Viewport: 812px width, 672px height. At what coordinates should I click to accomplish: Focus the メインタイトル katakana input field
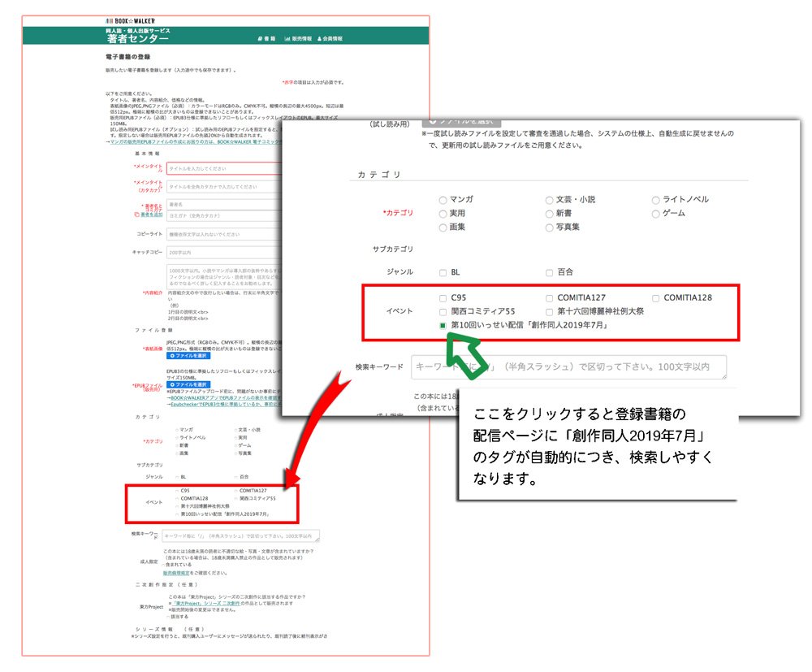[x=224, y=187]
